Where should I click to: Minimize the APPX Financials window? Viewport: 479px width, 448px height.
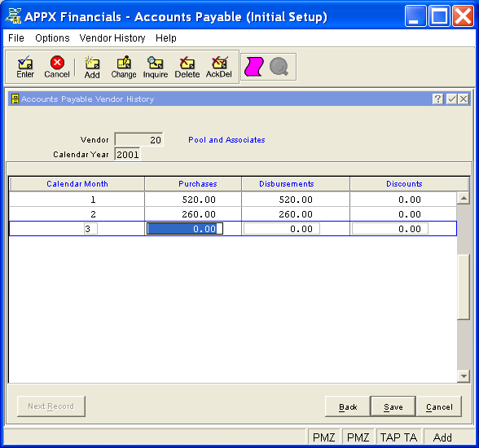[415, 16]
